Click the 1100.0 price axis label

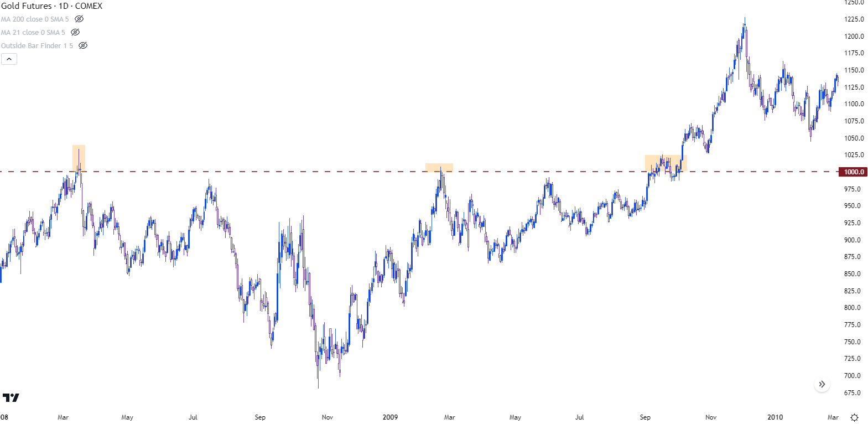(x=854, y=104)
